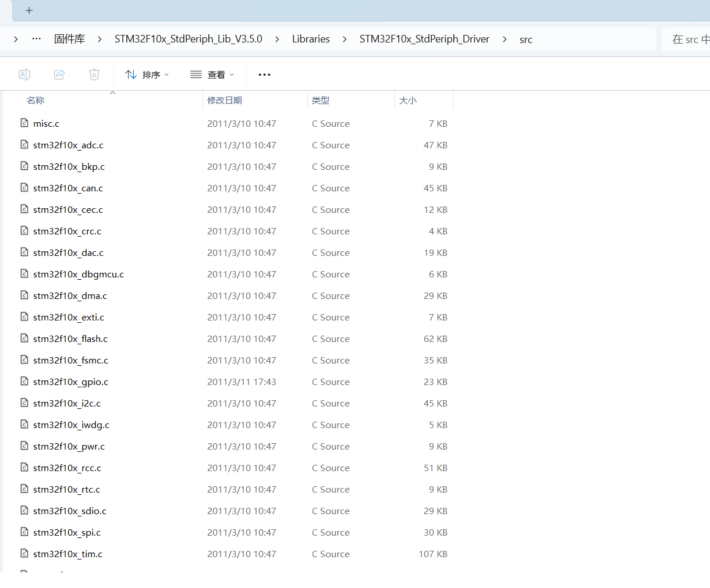Select the stm32f10x_dma.c file icon
The width and height of the screenshot is (710, 588).
[x=24, y=295]
